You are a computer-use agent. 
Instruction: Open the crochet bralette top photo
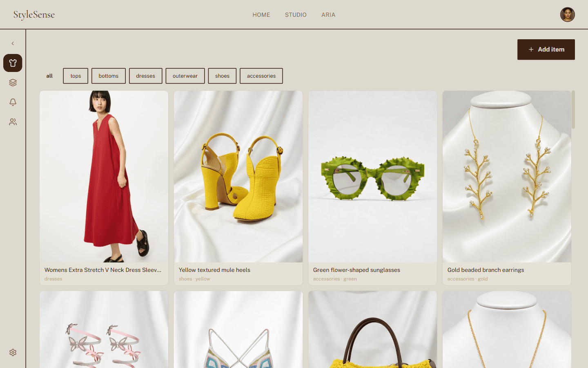pyautogui.click(x=238, y=330)
